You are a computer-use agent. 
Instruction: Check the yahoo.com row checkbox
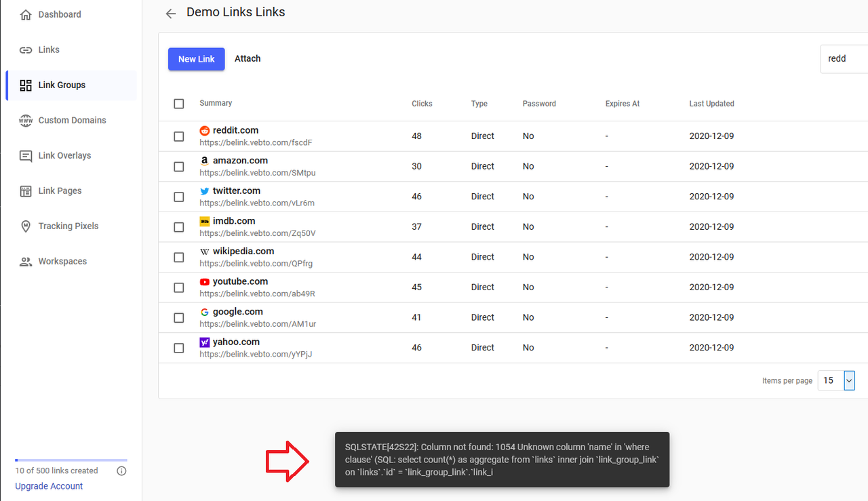point(179,348)
